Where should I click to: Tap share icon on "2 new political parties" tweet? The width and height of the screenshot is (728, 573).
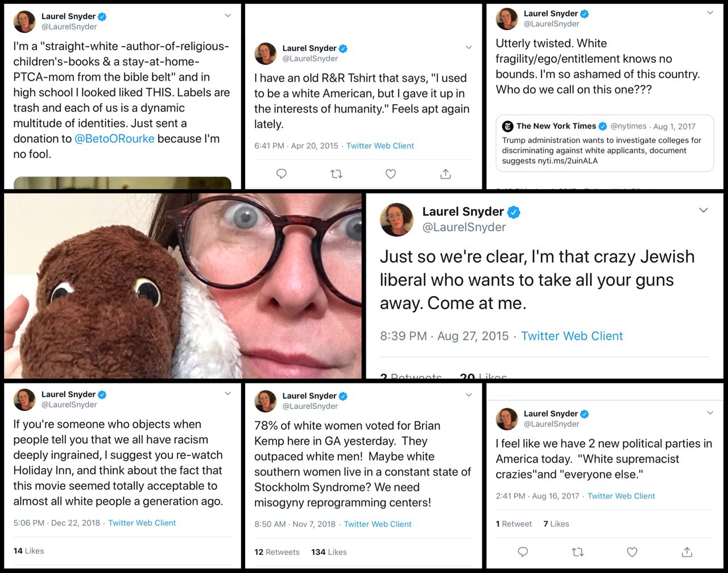tap(686, 551)
